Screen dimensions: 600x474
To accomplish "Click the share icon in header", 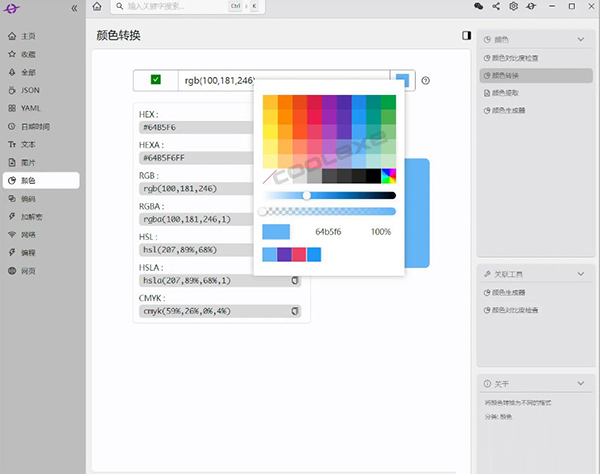I will (495, 7).
